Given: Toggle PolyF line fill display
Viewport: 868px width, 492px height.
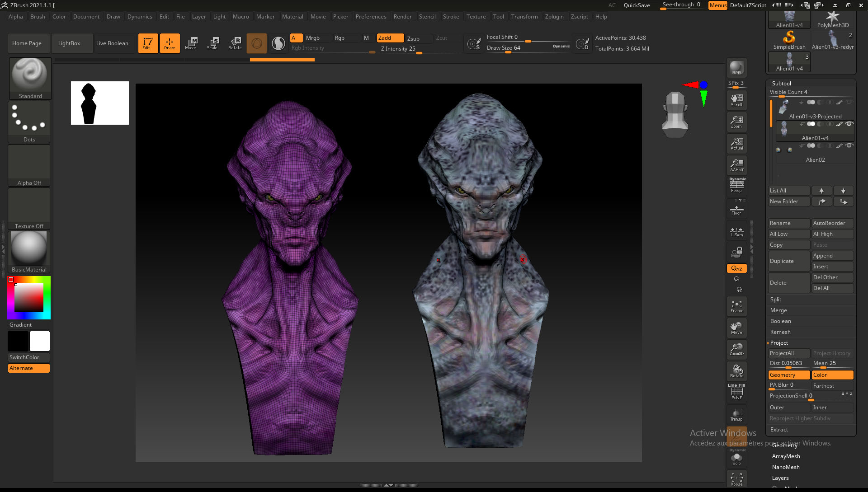Looking at the screenshot, I should point(736,392).
